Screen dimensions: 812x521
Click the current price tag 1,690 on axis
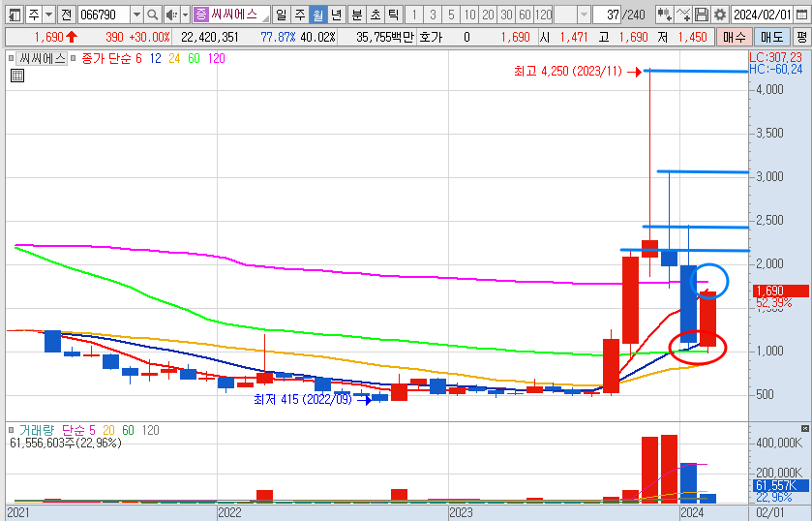pos(779,291)
